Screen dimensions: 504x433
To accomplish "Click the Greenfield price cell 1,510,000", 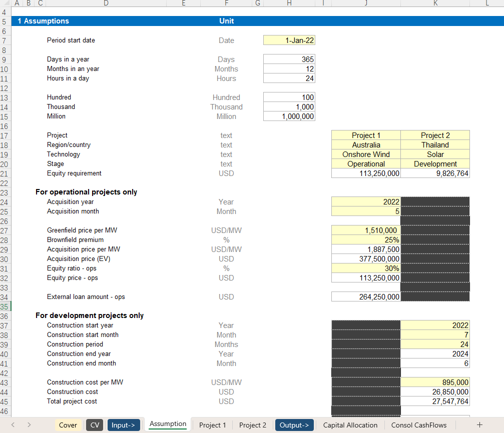I will coord(366,230).
